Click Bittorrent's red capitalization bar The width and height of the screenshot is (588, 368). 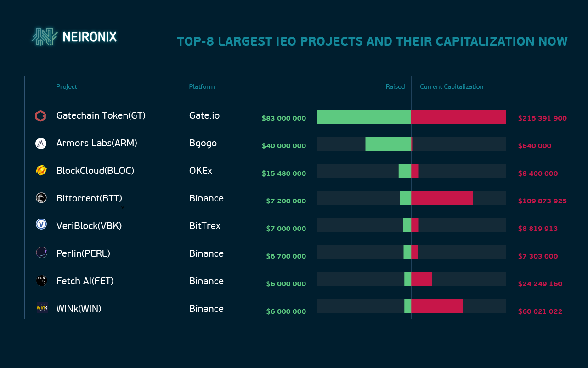pyautogui.click(x=442, y=198)
